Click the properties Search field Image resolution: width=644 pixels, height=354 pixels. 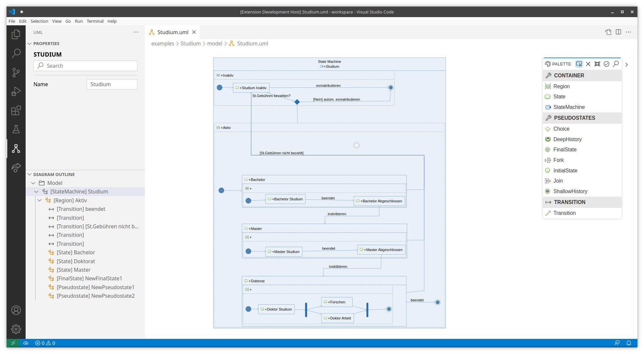click(85, 66)
